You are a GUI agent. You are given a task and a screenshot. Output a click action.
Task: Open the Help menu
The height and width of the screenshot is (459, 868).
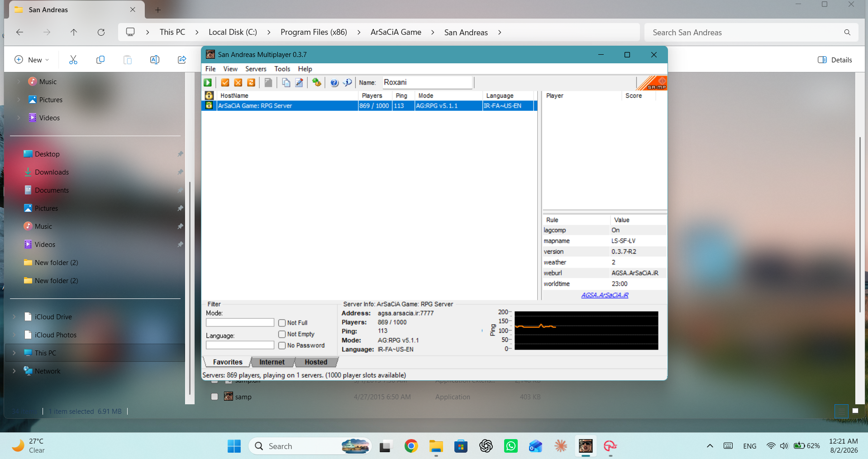pos(305,69)
